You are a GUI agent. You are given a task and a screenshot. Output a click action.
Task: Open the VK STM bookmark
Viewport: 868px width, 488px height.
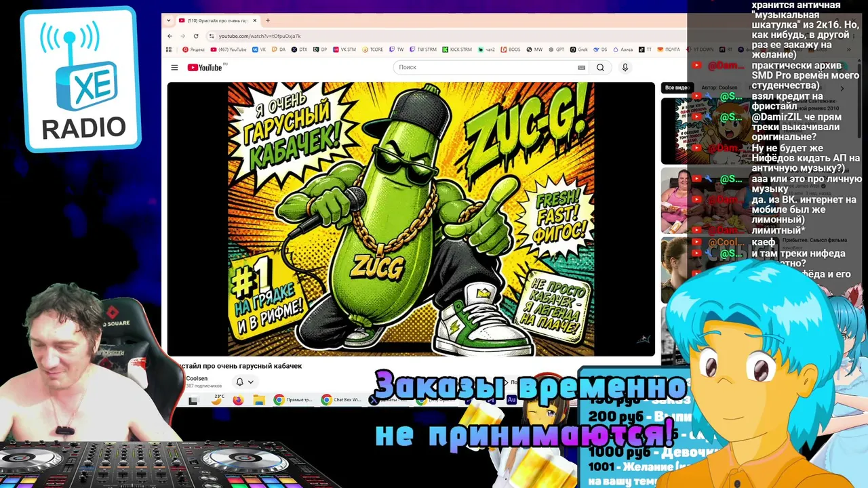(x=344, y=49)
